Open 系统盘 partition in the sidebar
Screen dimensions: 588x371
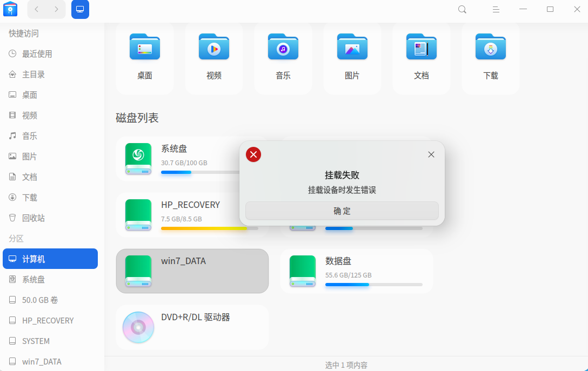tap(50, 279)
